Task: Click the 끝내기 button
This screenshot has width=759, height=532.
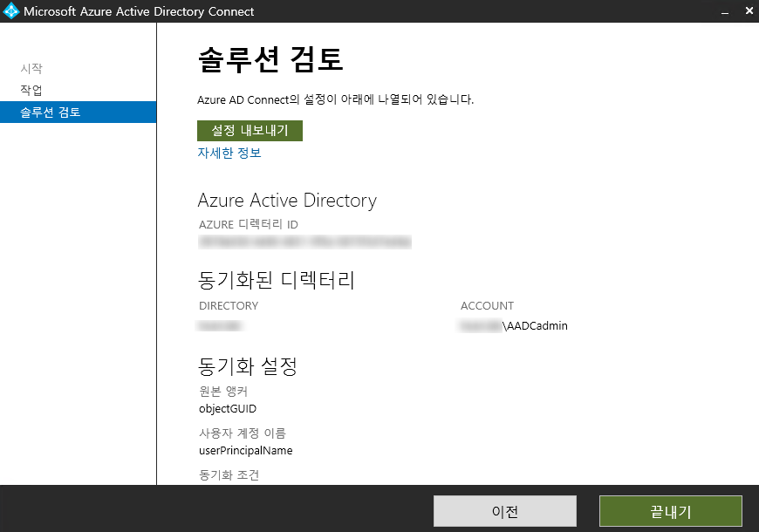Action: click(670, 511)
